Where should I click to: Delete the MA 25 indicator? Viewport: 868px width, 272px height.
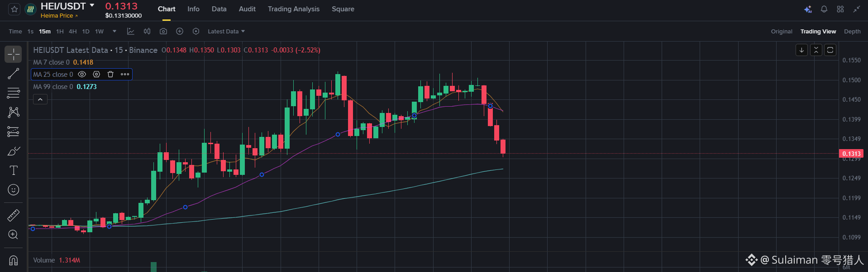[x=110, y=74]
